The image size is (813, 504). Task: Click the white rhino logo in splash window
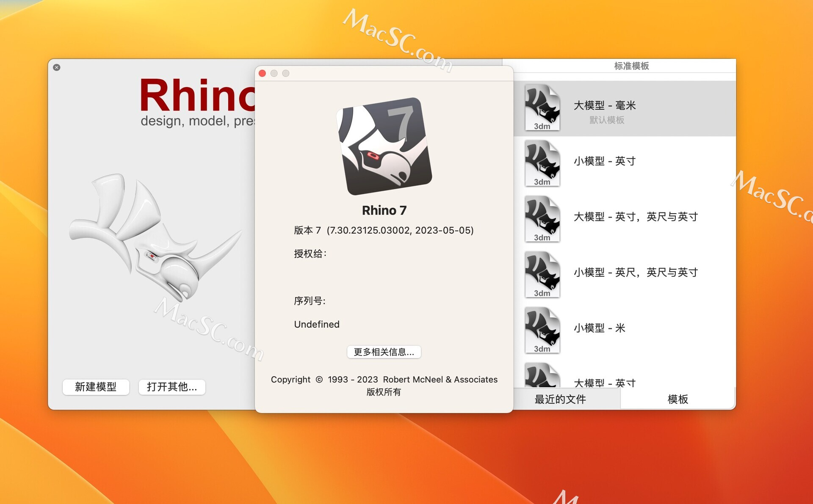click(x=155, y=237)
